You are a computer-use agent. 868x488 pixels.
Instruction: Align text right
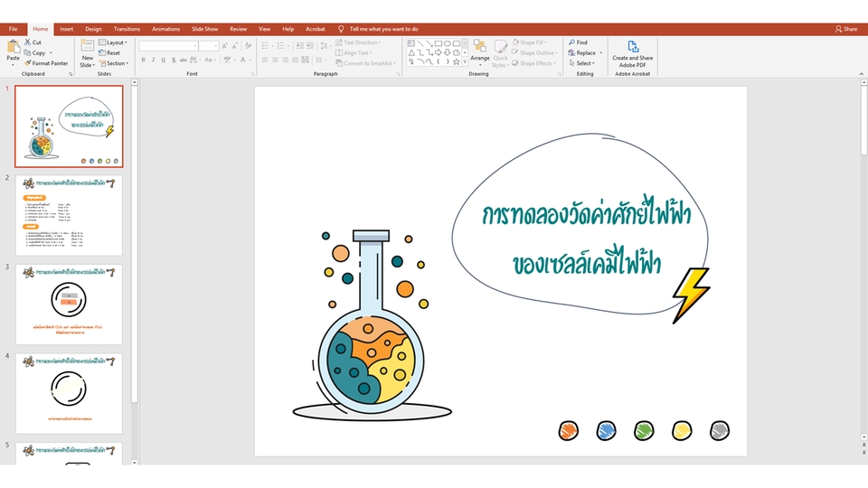click(x=285, y=60)
